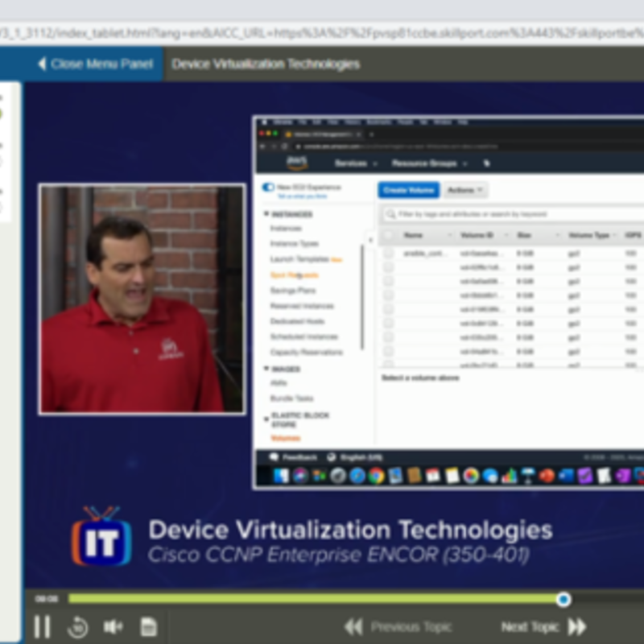Open Instances in the EC2 sidebar
The image size is (644, 644).
(x=286, y=229)
